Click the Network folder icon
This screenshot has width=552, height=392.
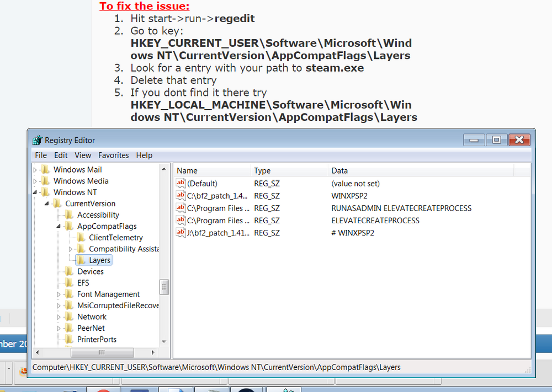[x=70, y=316]
